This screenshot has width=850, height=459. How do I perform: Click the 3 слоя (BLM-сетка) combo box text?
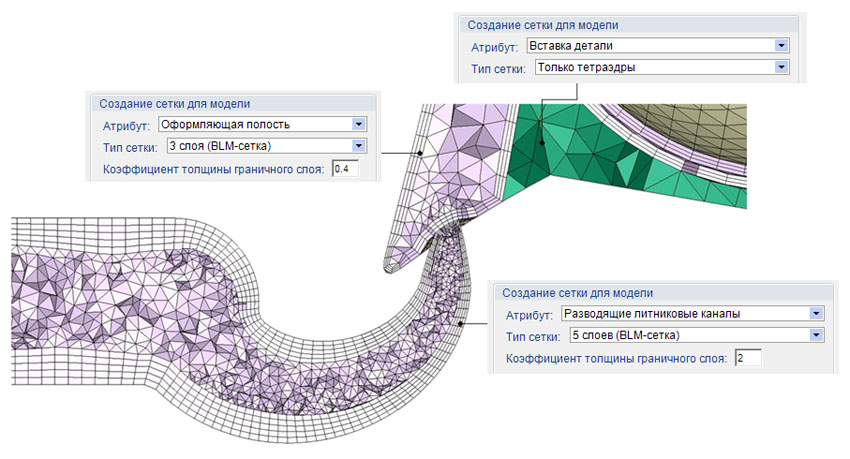tap(220, 146)
